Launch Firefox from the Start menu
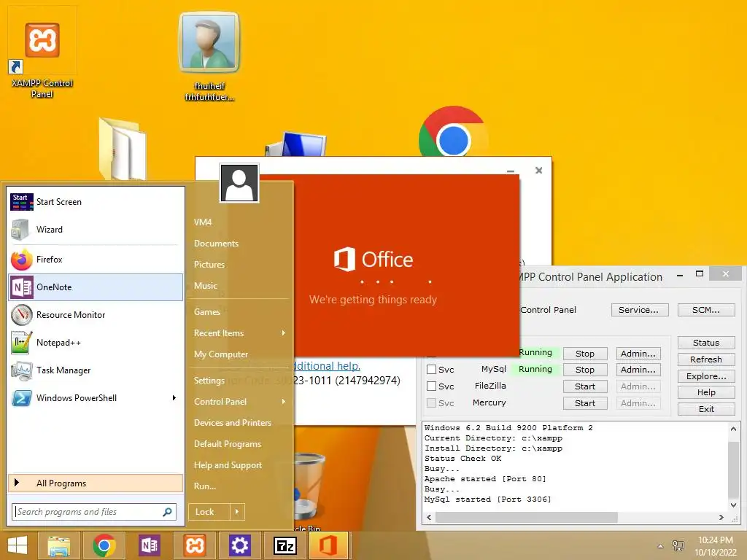 tap(96, 259)
